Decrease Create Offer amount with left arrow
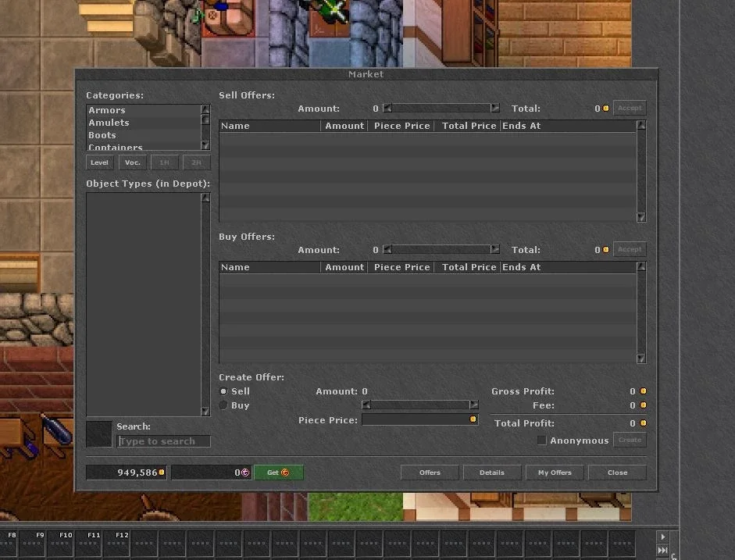The height and width of the screenshot is (560, 735). point(366,405)
